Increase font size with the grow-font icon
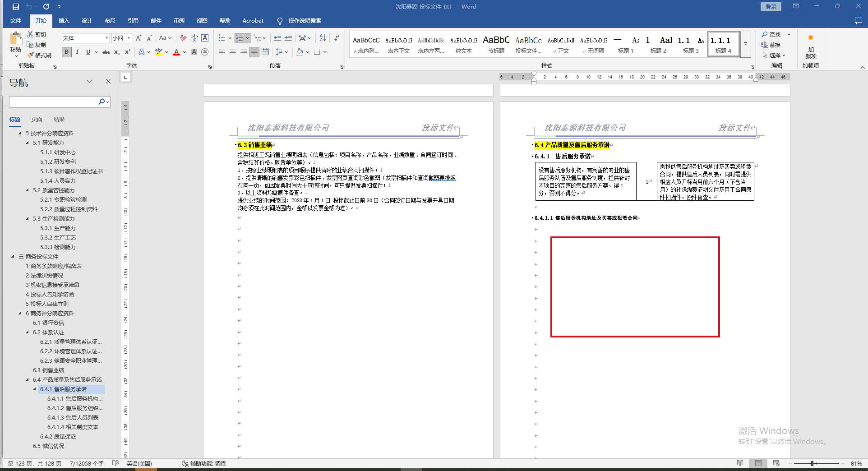The height and width of the screenshot is (471, 868). (x=139, y=38)
